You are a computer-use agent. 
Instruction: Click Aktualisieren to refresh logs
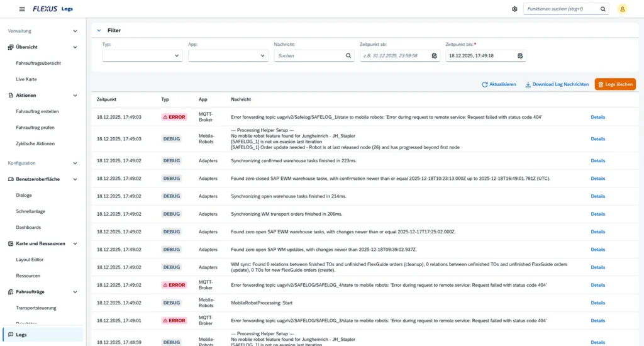pyautogui.click(x=499, y=84)
